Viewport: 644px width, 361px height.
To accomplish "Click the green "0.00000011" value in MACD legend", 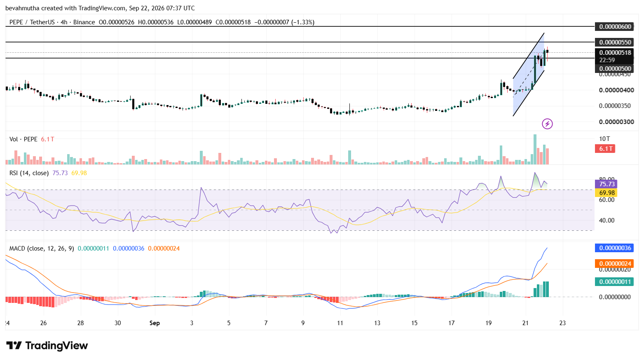I will click(94, 248).
